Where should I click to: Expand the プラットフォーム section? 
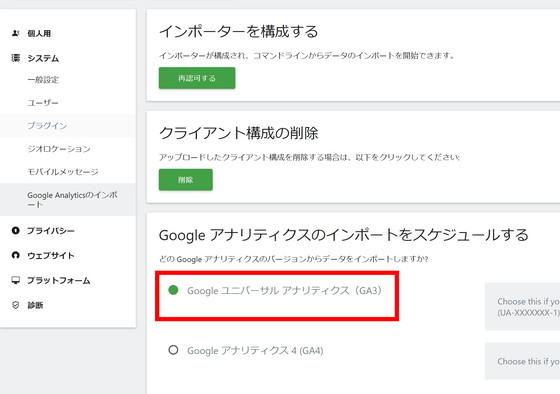[59, 280]
